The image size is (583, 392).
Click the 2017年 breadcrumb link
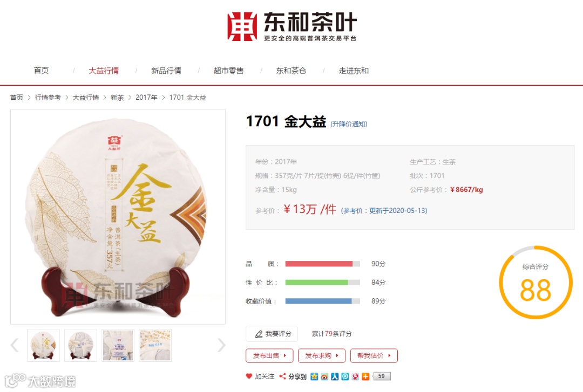(x=146, y=98)
